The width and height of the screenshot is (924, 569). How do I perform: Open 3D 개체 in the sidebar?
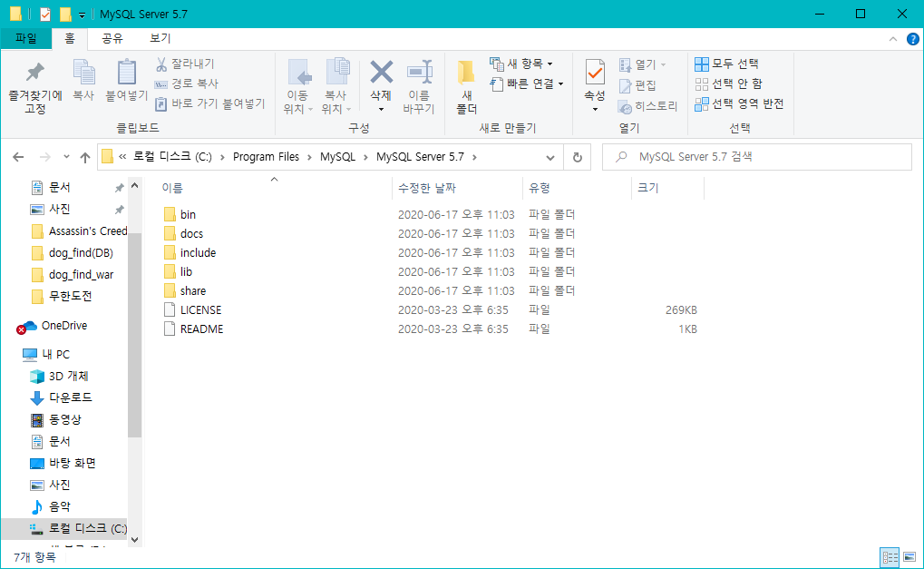(59, 377)
